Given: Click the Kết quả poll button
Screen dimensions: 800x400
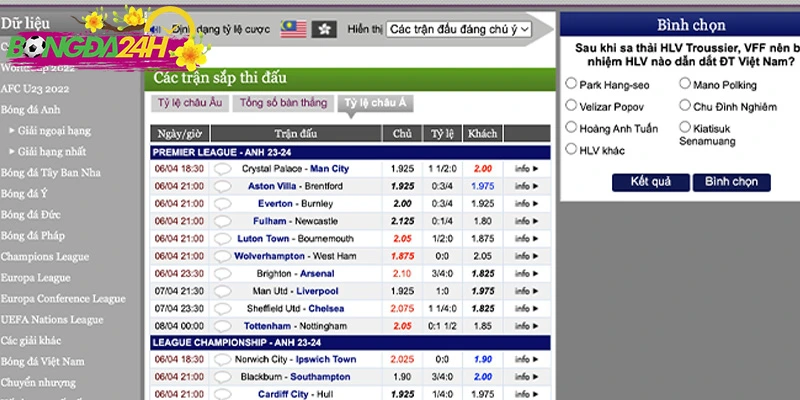Looking at the screenshot, I should [651, 182].
